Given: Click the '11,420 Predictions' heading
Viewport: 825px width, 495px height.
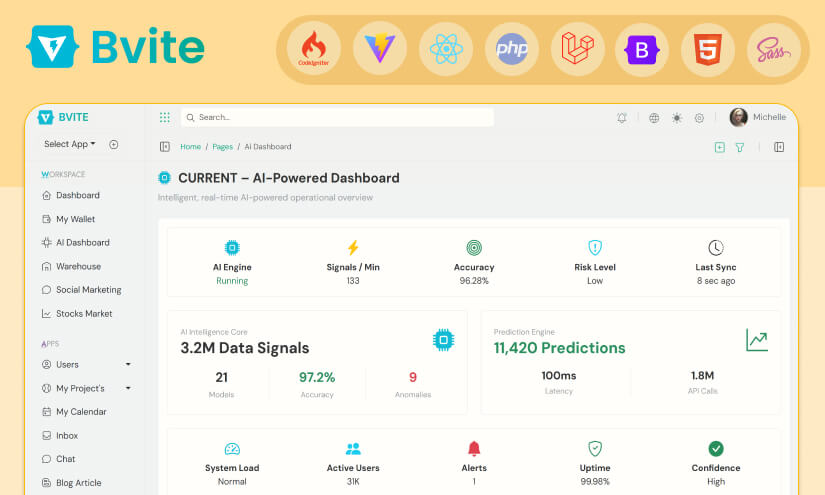Looking at the screenshot, I should point(559,348).
